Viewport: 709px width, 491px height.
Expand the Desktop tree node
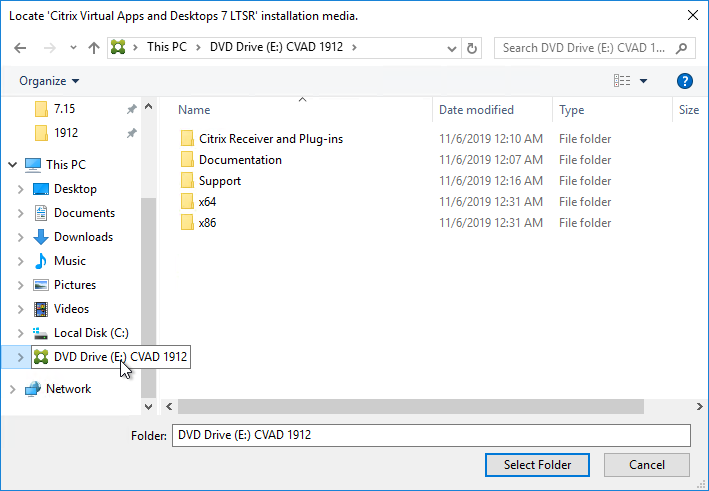click(20, 189)
